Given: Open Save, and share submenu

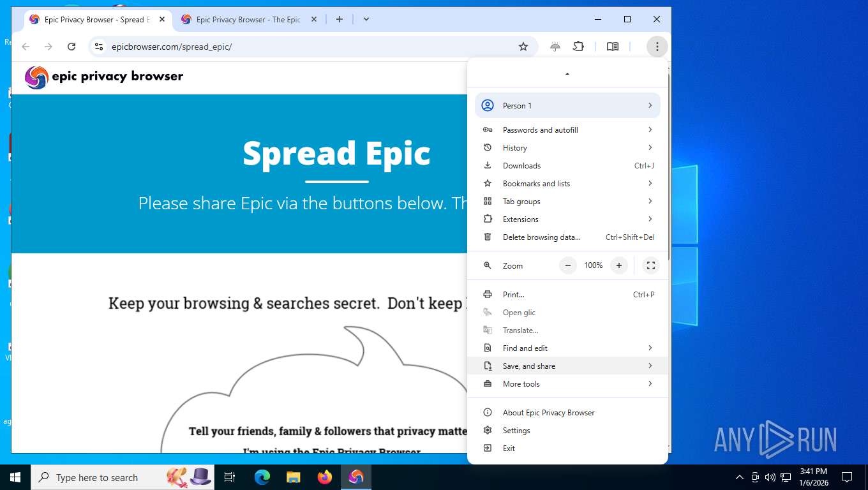Looking at the screenshot, I should click(567, 366).
